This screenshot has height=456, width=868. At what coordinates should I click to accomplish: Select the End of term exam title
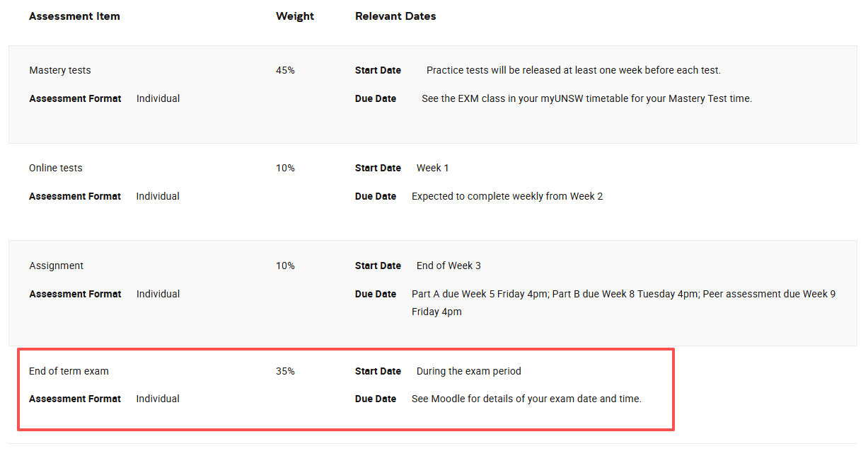[69, 371]
